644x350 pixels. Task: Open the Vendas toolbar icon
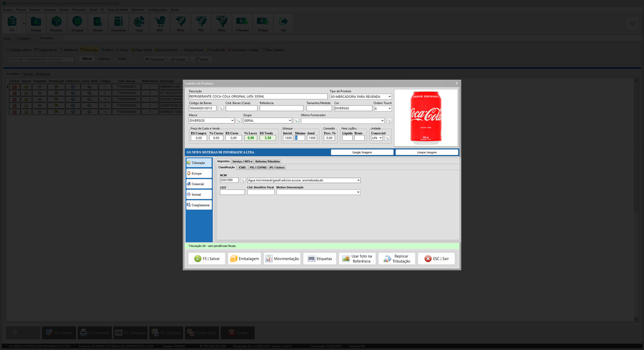98,23
